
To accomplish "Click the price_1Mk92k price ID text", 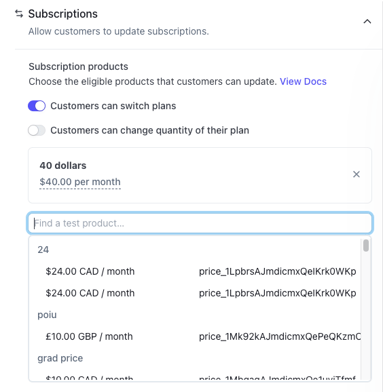I will pos(280,337).
